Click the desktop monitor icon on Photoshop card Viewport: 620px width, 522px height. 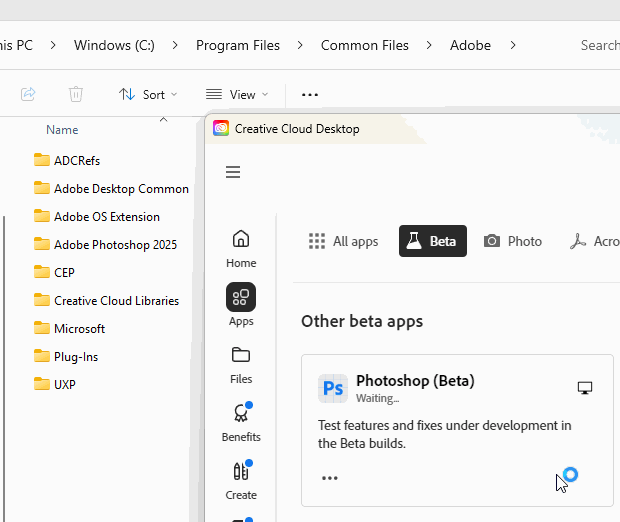point(585,388)
